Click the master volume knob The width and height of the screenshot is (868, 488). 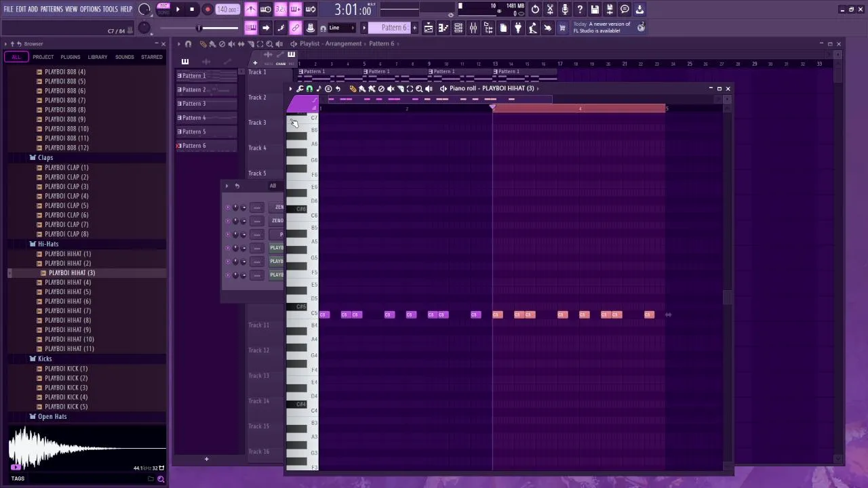[144, 9]
